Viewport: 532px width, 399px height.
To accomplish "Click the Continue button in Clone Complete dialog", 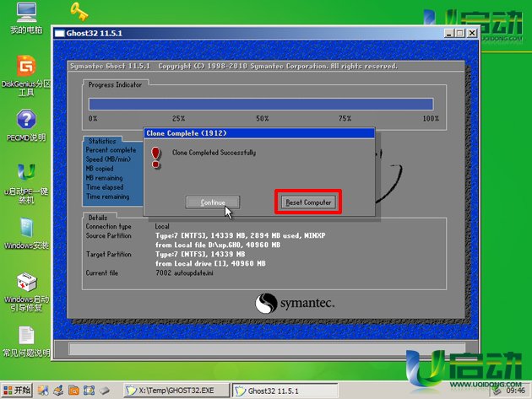I will pyautogui.click(x=213, y=202).
